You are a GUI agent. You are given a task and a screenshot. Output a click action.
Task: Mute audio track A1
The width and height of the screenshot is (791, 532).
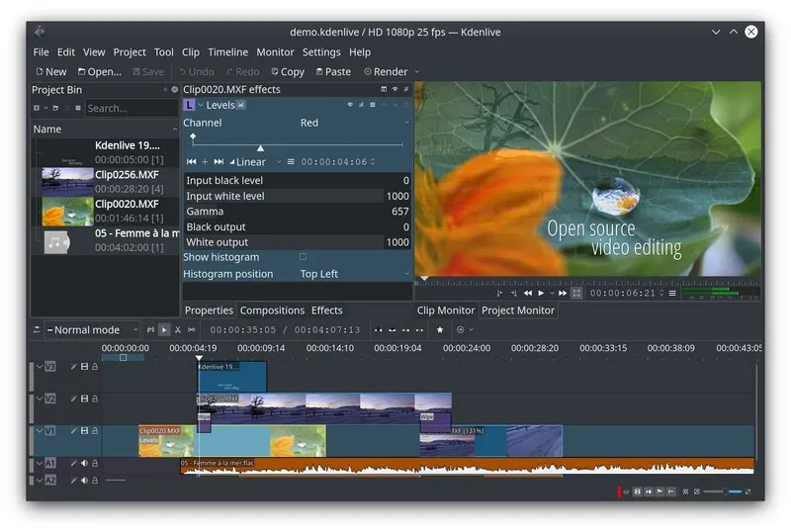point(84,463)
